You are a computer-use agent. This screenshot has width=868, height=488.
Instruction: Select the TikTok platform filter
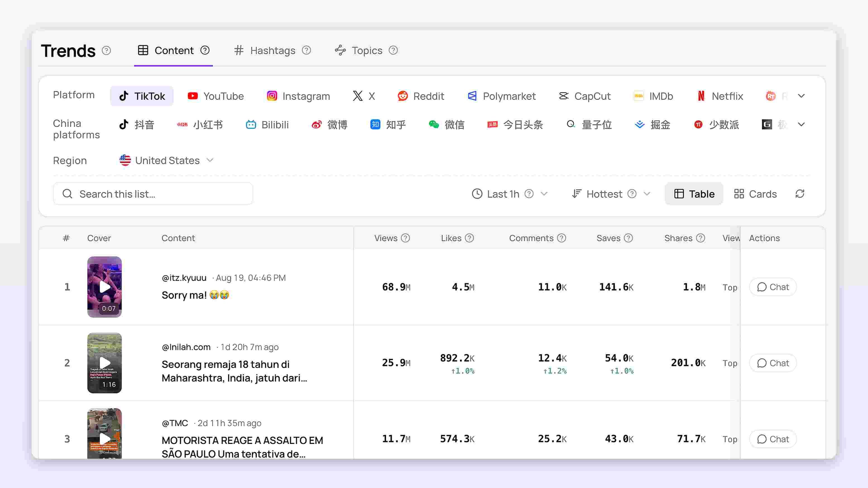pyautogui.click(x=142, y=96)
